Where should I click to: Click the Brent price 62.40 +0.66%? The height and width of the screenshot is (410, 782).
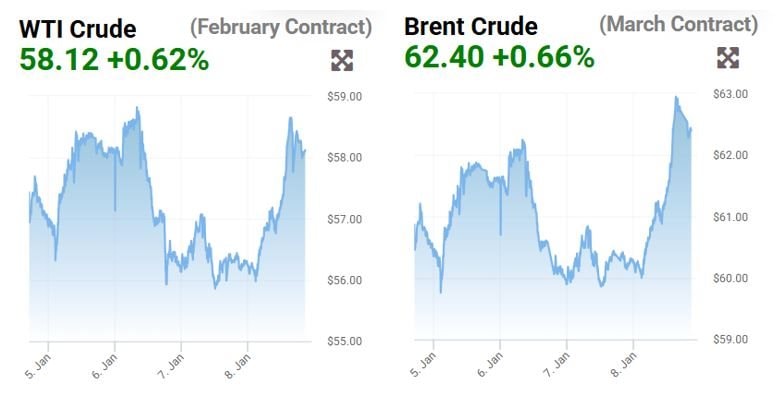(x=499, y=56)
